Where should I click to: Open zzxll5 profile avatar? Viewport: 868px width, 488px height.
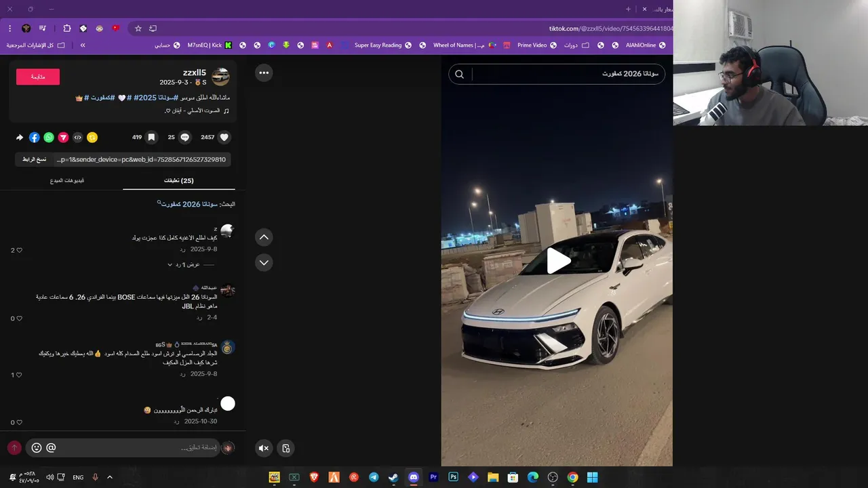(220, 77)
